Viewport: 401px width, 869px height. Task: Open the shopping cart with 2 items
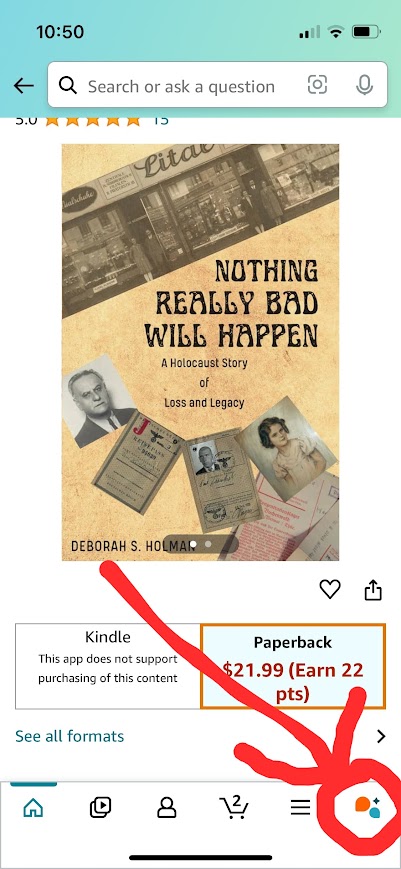pos(234,806)
